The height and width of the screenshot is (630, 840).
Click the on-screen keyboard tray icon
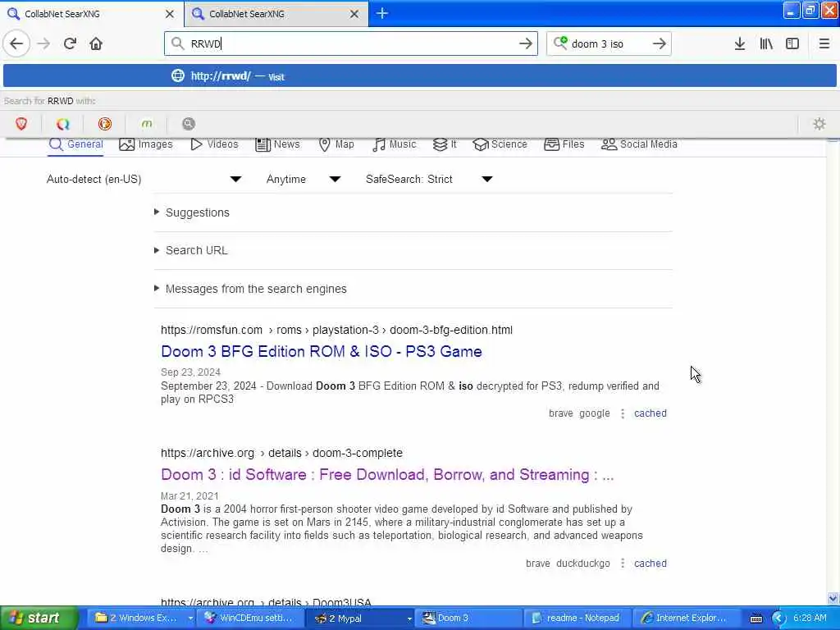[756, 619]
